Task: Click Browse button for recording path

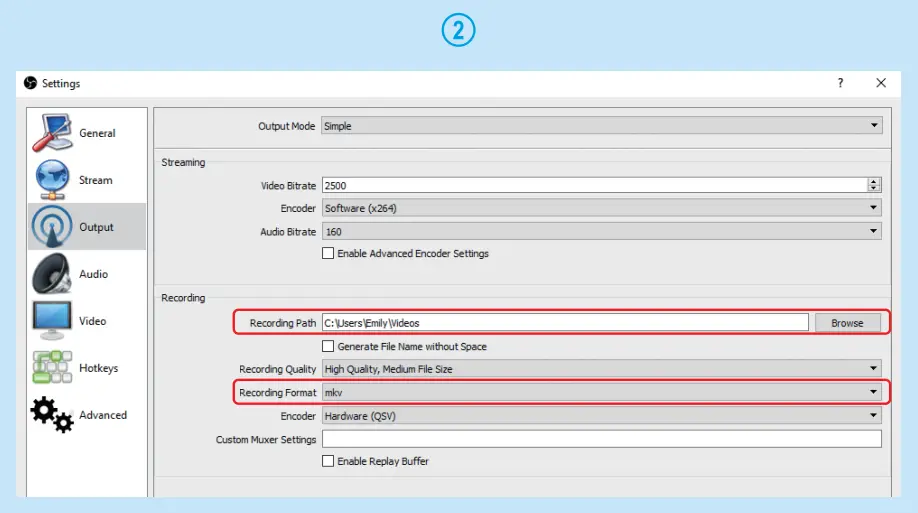Action: [x=847, y=323]
